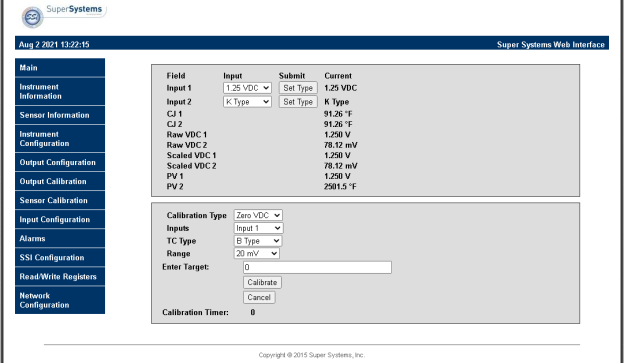
Task: Click the SuperSystems logo icon
Action: click(33, 17)
